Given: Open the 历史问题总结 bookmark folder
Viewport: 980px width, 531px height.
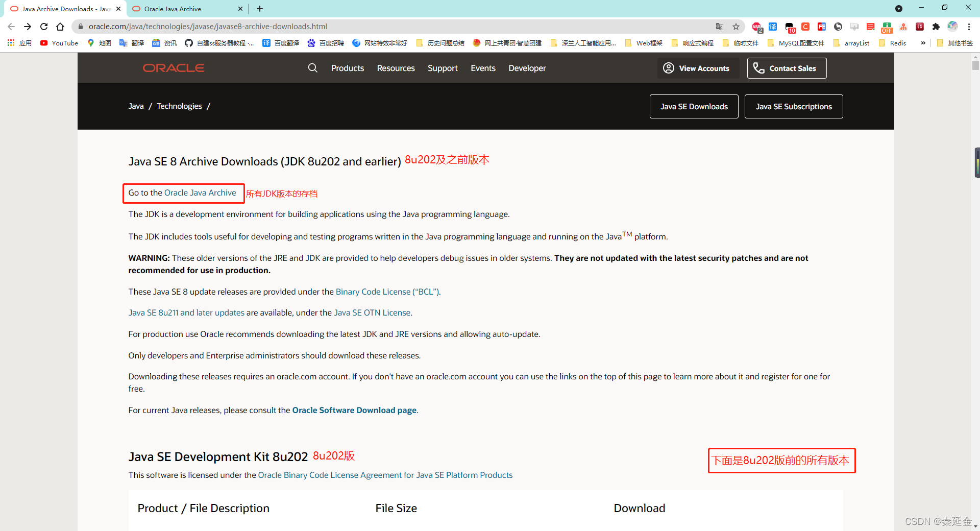Looking at the screenshot, I should pyautogui.click(x=440, y=43).
